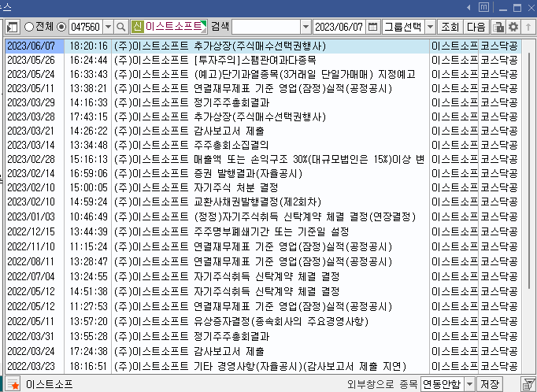Image resolution: width=537 pixels, height=392 pixels.
Task: Open the 2023/03/21 감사보고서 제출 row
Action: 263,131
